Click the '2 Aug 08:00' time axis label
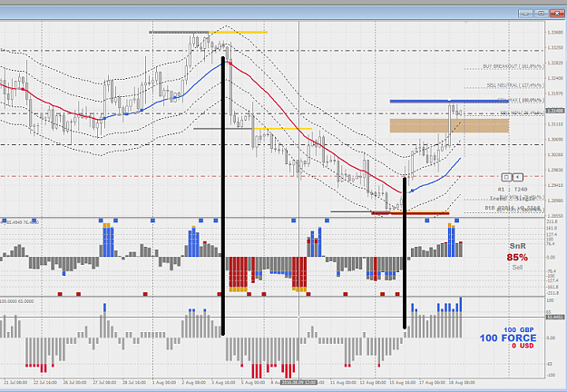This screenshot has height=392, width=567. tap(194, 382)
